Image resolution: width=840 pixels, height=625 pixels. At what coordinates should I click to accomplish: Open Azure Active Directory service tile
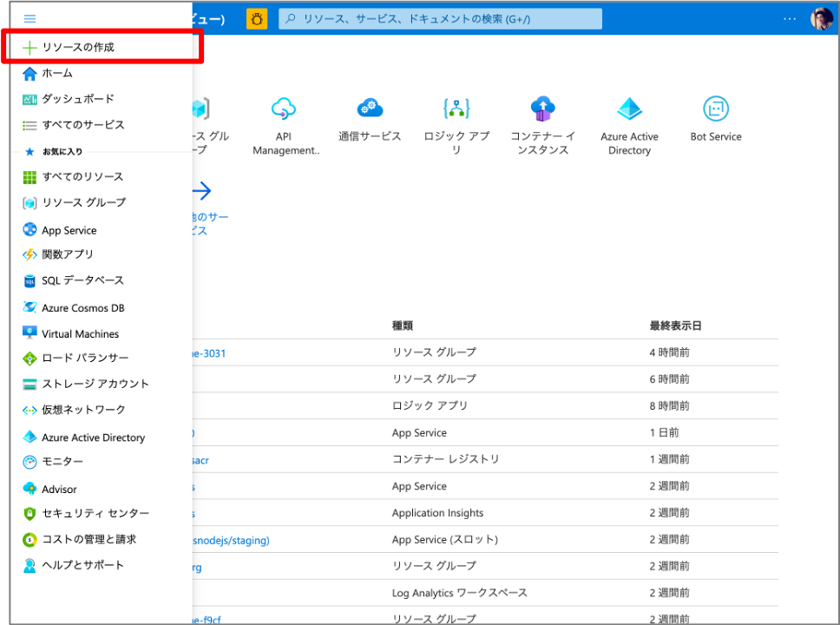[x=629, y=127]
